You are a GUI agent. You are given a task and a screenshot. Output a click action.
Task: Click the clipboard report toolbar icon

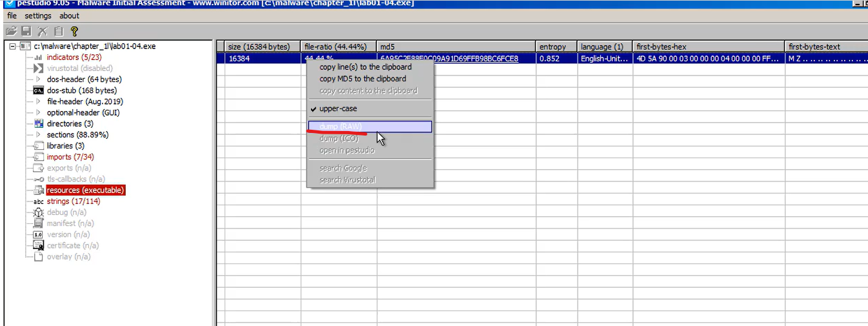pyautogui.click(x=59, y=31)
